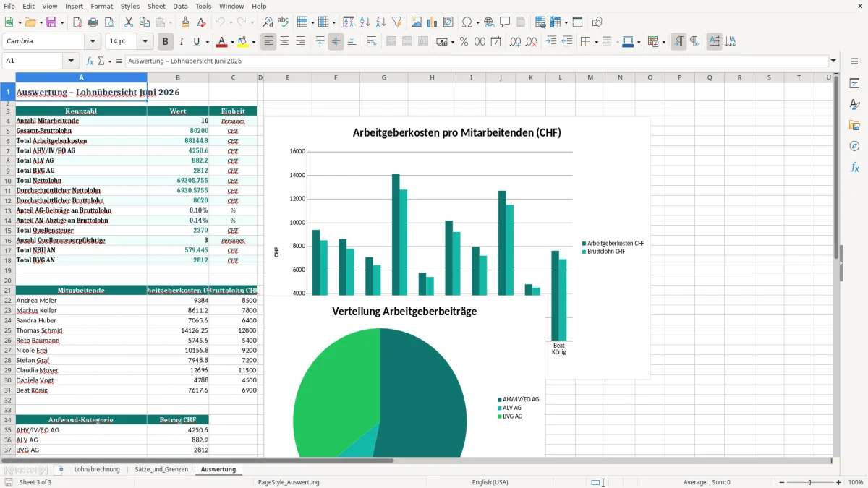868x488 pixels.
Task: Toggle Center Horizontally alignment
Action: pyautogui.click(x=284, y=42)
